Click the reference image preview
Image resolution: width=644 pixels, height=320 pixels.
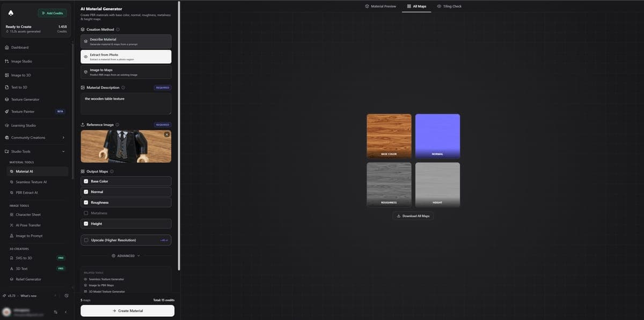tap(126, 146)
